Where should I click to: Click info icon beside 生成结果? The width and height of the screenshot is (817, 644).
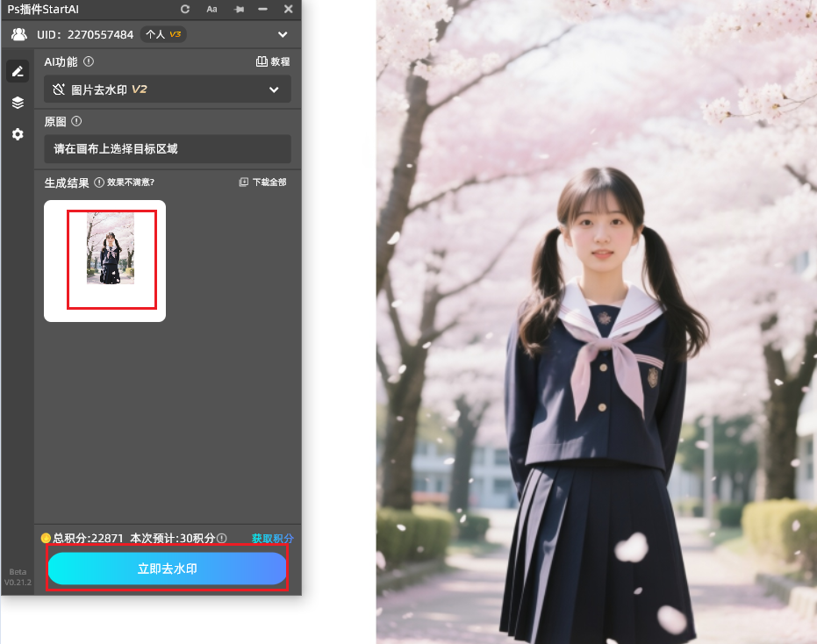(98, 182)
